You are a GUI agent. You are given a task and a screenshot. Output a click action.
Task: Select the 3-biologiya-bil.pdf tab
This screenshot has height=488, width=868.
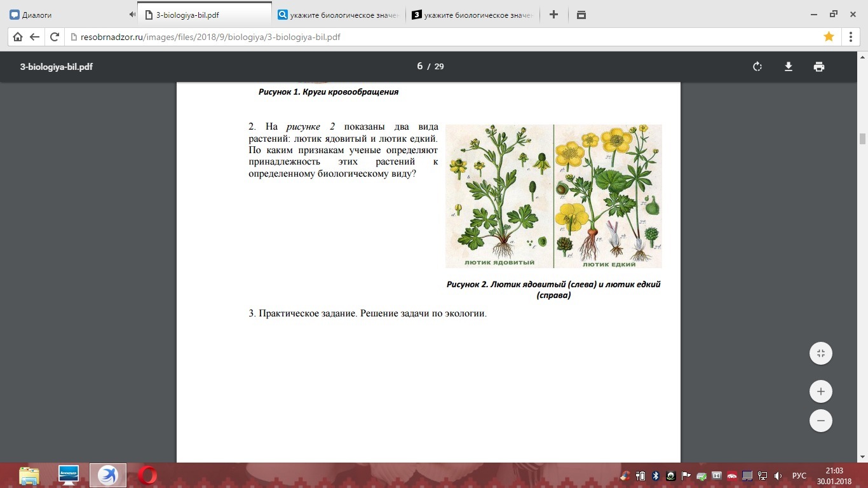click(203, 15)
